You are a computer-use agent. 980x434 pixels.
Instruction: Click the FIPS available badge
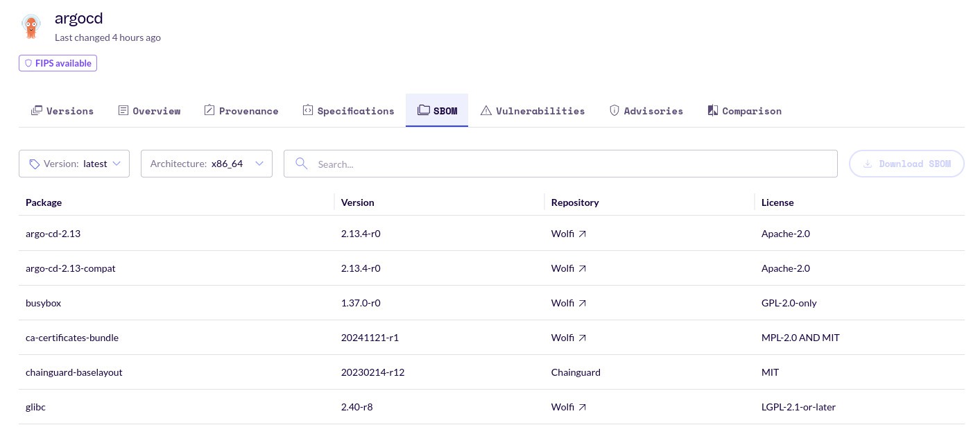[x=58, y=63]
